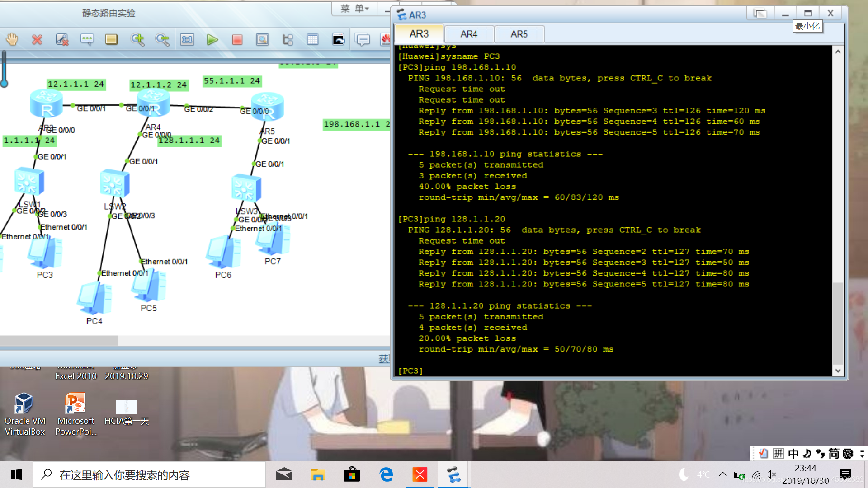
Task: Click terminal scrollbar up arrow
Action: [838, 52]
